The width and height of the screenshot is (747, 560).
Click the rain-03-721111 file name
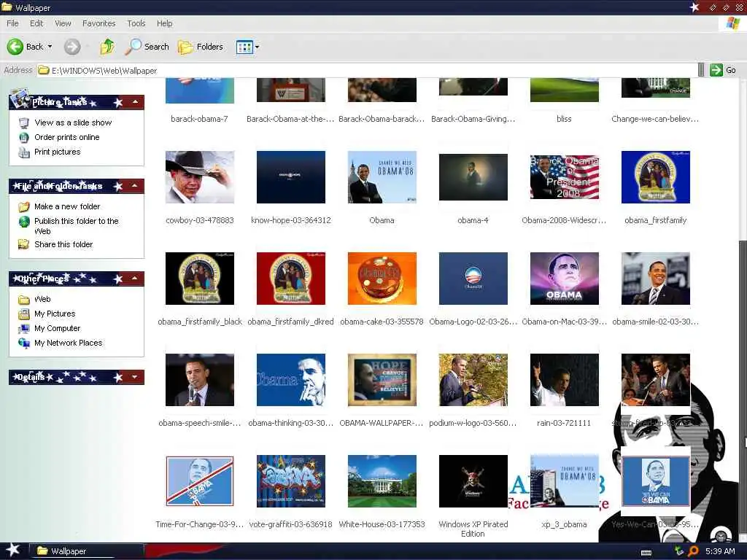(564, 423)
